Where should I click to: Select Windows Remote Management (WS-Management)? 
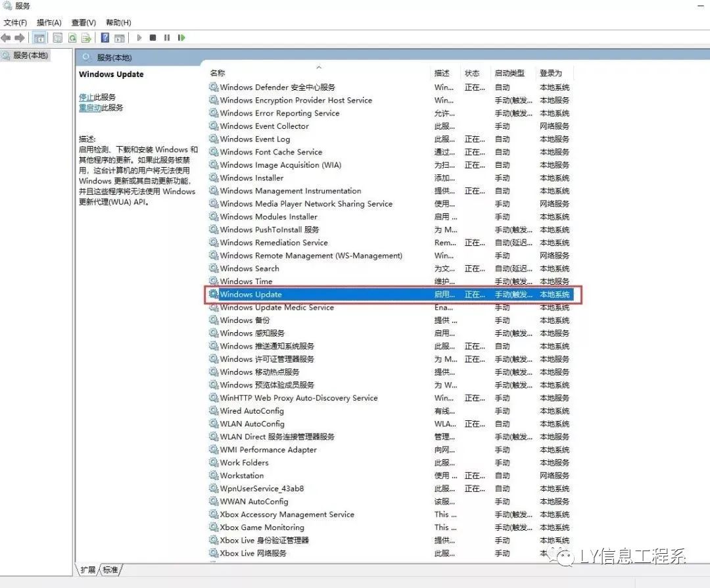389,255
